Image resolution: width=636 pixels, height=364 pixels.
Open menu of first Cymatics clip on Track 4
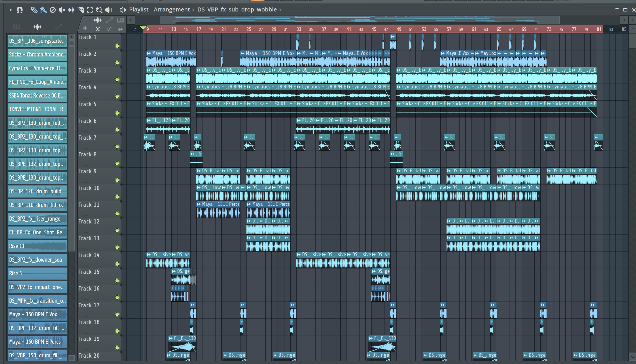149,87
